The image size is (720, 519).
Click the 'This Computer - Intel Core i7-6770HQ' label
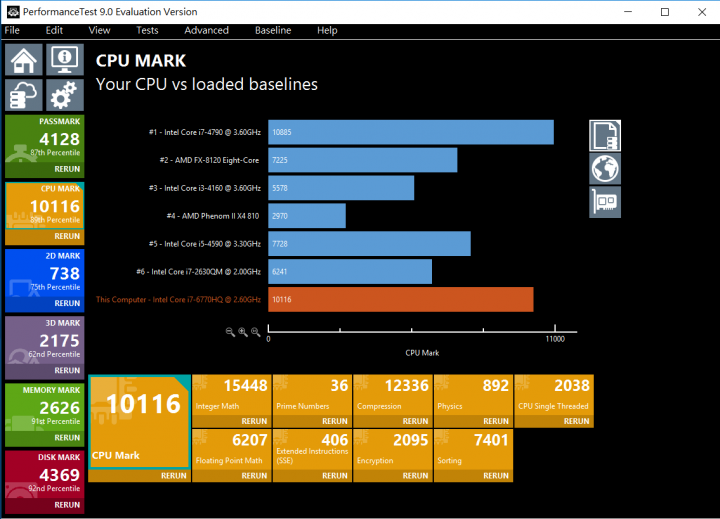[x=178, y=299]
